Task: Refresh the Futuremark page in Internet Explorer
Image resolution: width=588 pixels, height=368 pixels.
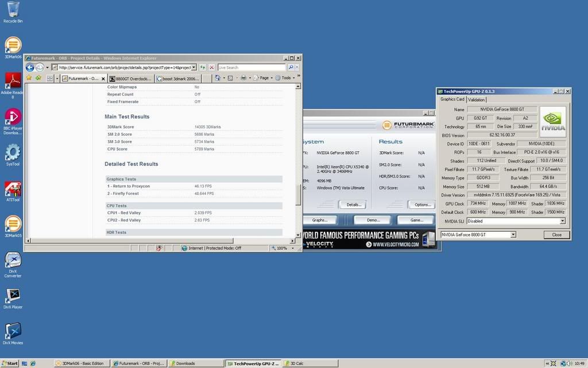Action: click(203, 68)
